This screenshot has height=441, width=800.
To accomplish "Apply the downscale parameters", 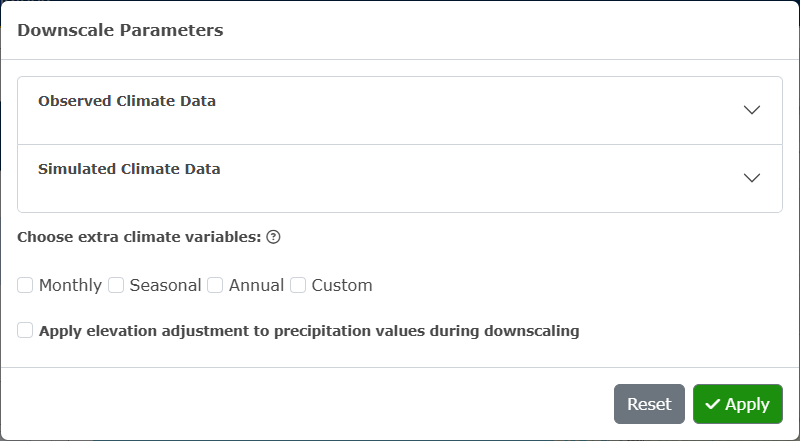I will [737, 404].
